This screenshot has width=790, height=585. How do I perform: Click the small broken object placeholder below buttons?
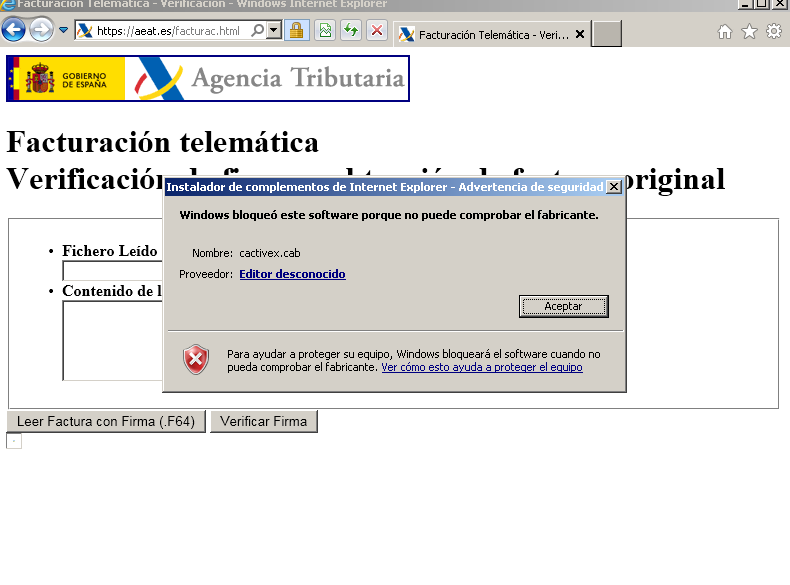pos(14,441)
